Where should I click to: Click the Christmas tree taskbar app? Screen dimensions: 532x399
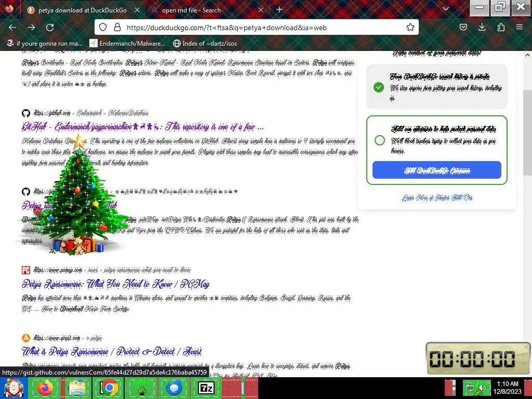141,388
